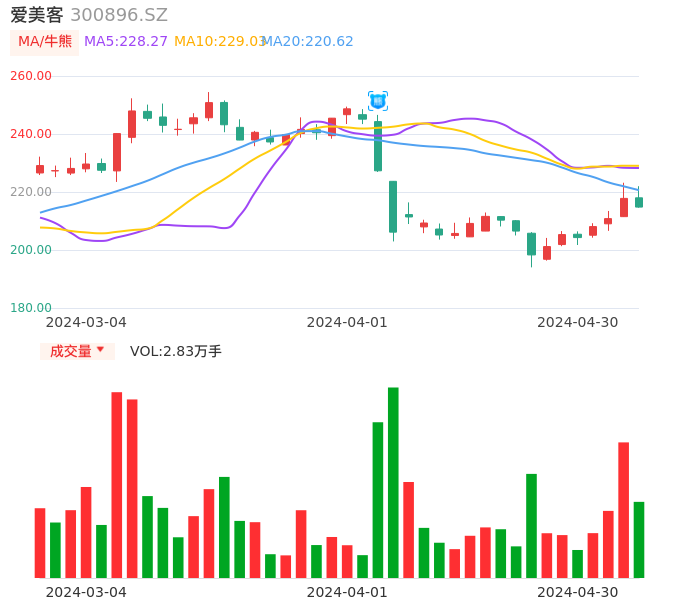Viewport: 686px width, 606px height.
Task: Click the large green candlestick below the blue marker
Action: [378, 147]
